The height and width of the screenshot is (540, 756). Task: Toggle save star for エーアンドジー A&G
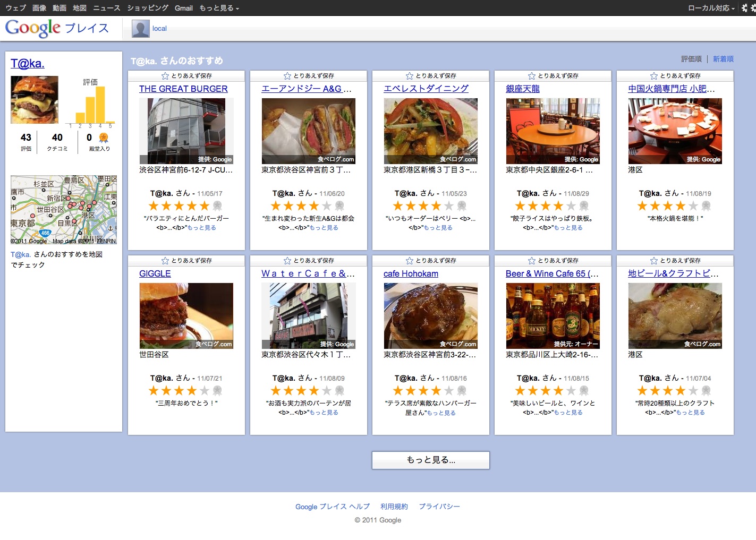pyautogui.click(x=287, y=76)
